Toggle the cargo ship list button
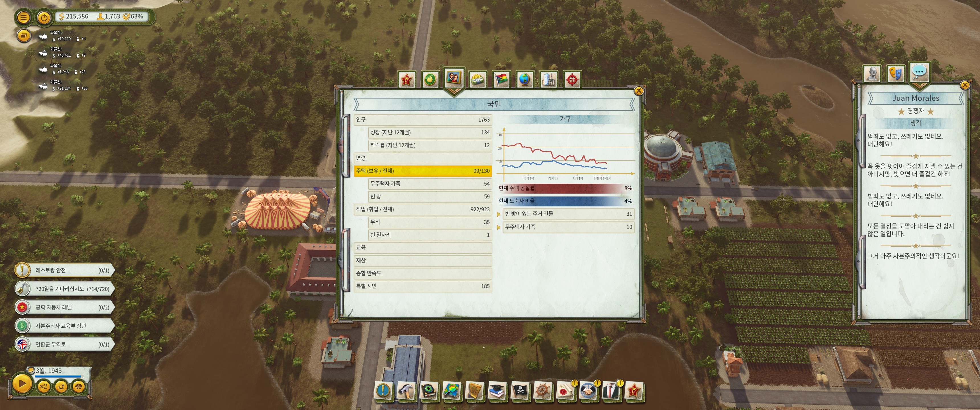This screenshot has width=980, height=410. point(24,36)
